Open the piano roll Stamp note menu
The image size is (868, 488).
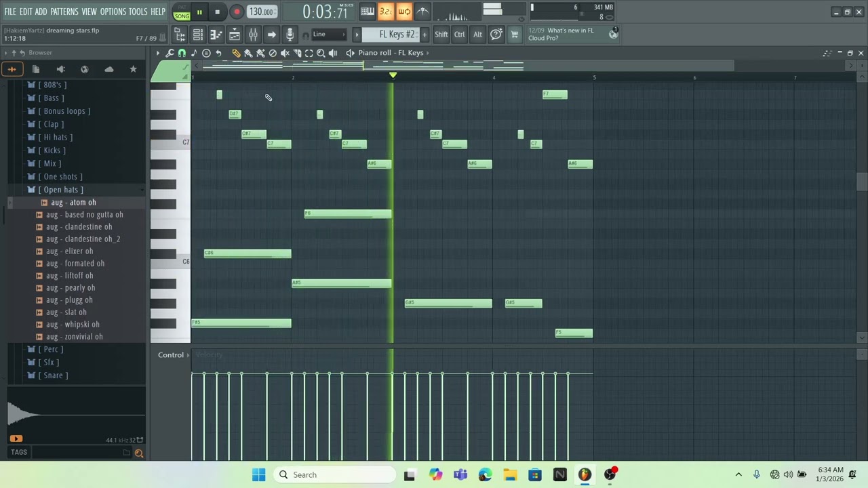click(206, 53)
